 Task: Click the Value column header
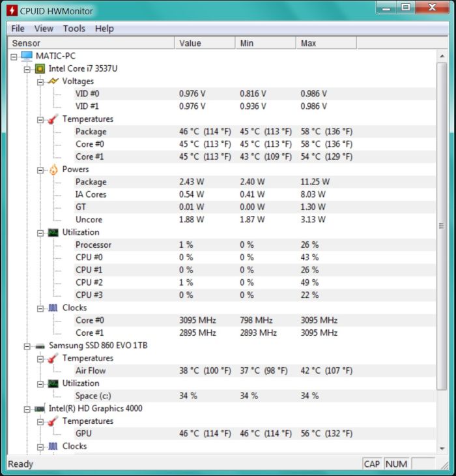click(205, 43)
